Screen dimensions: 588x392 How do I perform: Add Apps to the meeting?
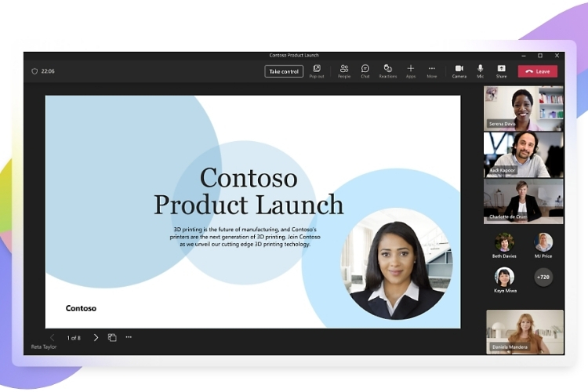click(411, 71)
